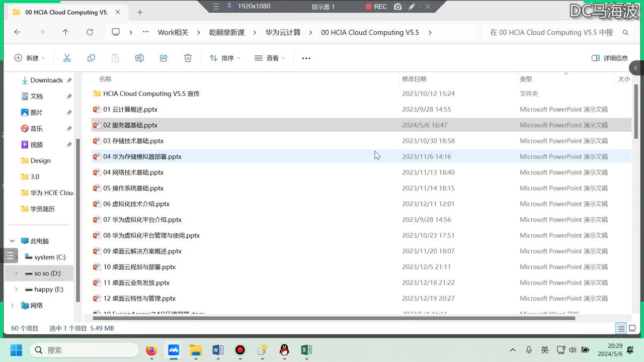
Task: Open the View dropdown
Action: coord(270,58)
